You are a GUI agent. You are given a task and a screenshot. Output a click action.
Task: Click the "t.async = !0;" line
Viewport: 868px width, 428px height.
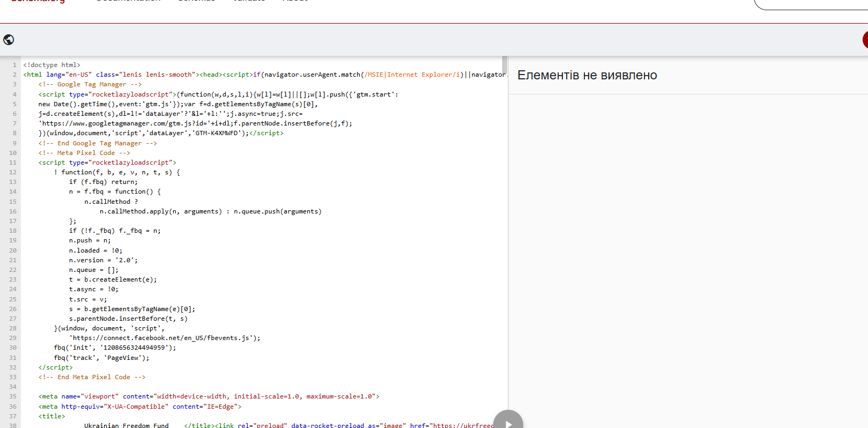coord(94,289)
